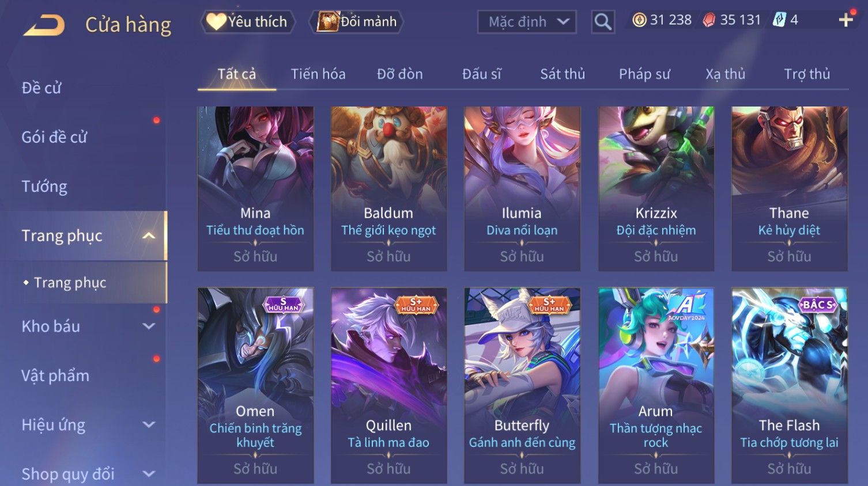The width and height of the screenshot is (868, 486).
Task: Tap the plus icon to add currency
Action: coord(846,20)
